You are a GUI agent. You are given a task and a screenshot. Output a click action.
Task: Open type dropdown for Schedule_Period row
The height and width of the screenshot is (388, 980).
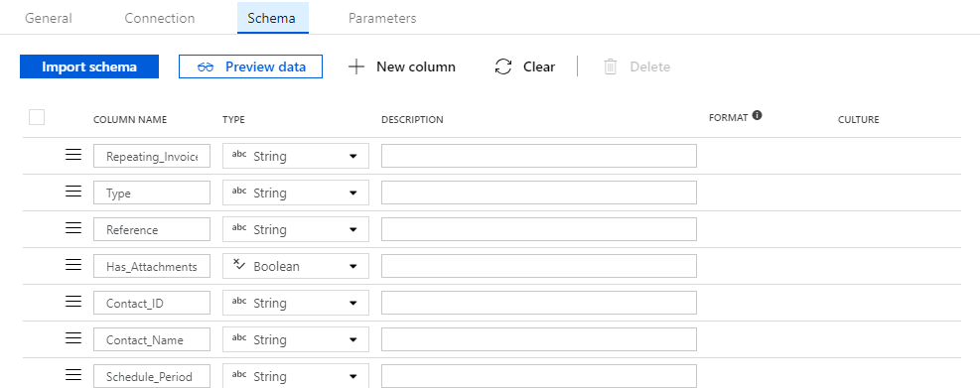(296, 376)
